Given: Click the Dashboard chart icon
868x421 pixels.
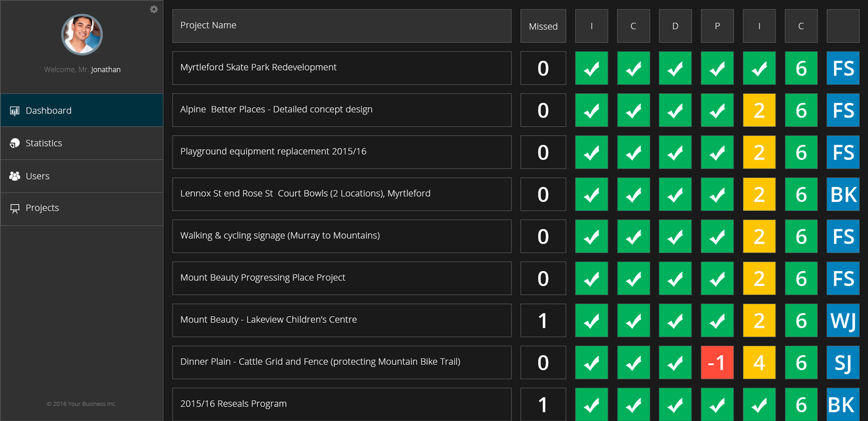Looking at the screenshot, I should tap(15, 111).
